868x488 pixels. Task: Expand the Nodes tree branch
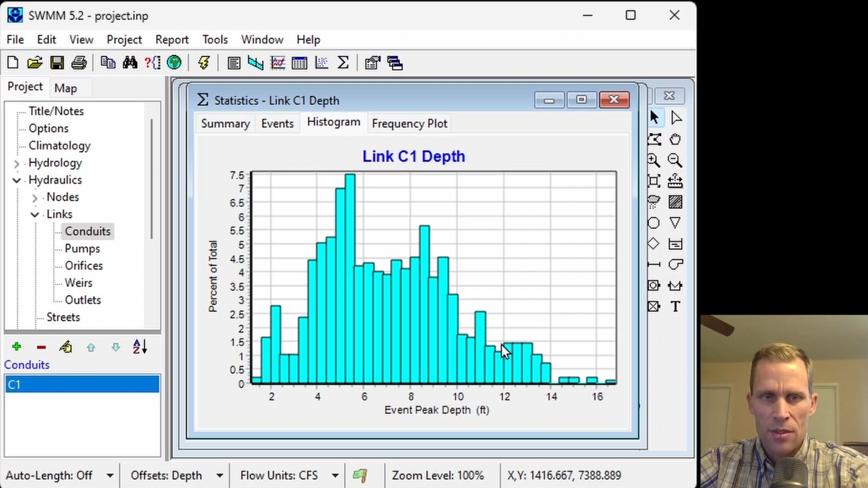[x=34, y=198]
